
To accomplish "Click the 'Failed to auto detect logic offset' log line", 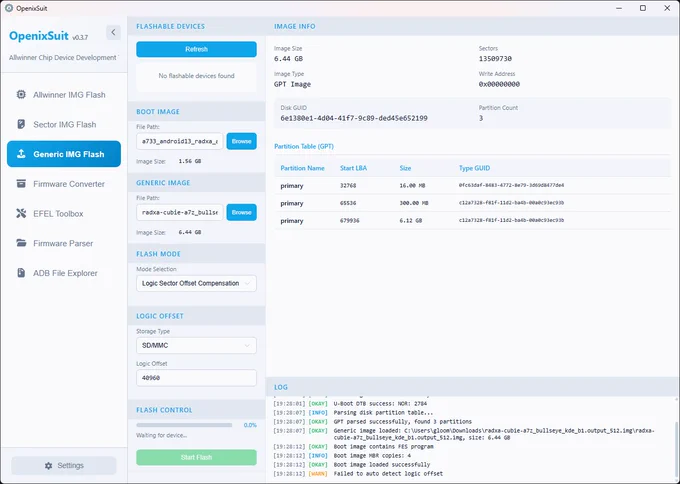I will [388, 474].
